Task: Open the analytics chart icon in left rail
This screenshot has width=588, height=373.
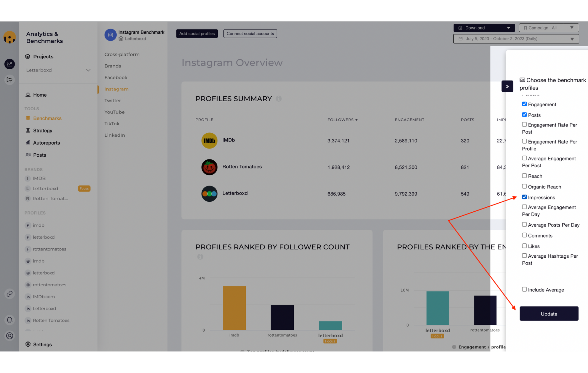Action: 10,64
